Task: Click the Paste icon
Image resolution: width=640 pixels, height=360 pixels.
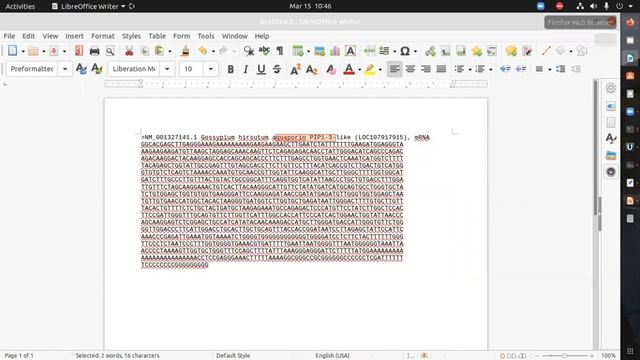Action: (x=159, y=51)
